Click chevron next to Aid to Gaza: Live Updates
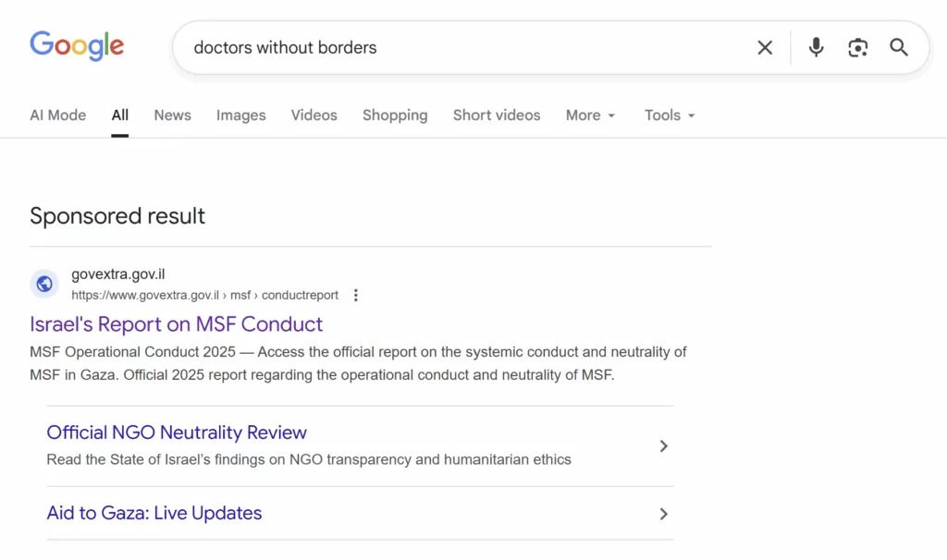 [x=663, y=514]
